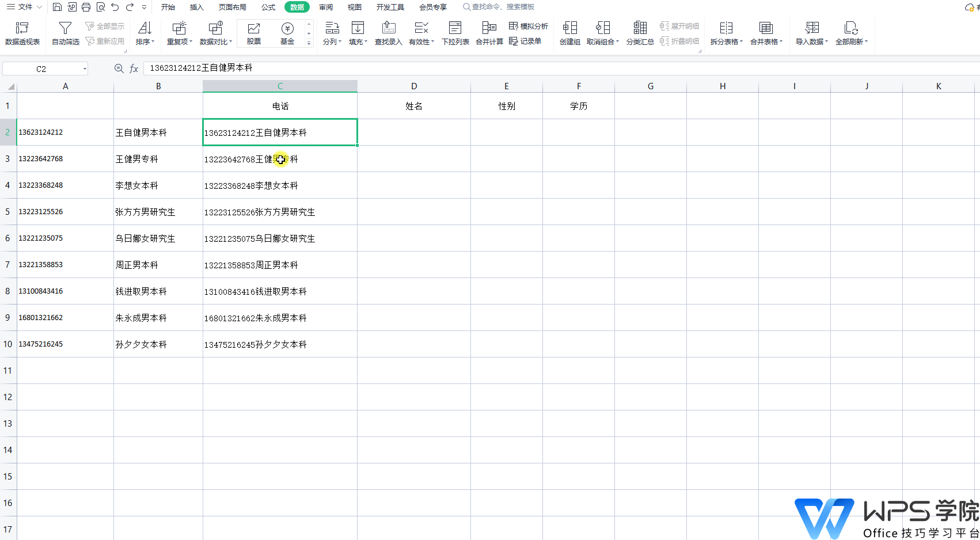The height and width of the screenshot is (540, 980).
Task: Select column D header
Action: [x=414, y=86]
